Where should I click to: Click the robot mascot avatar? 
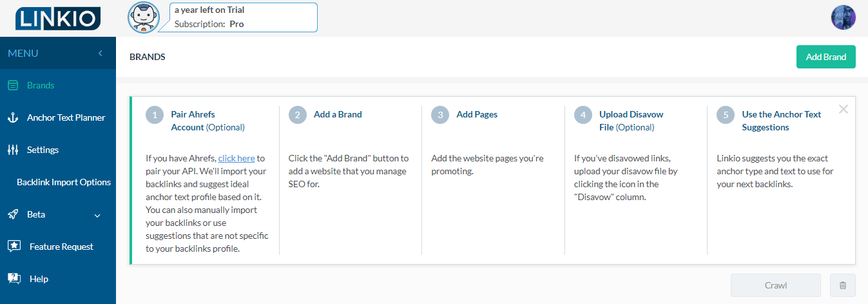[x=144, y=17]
